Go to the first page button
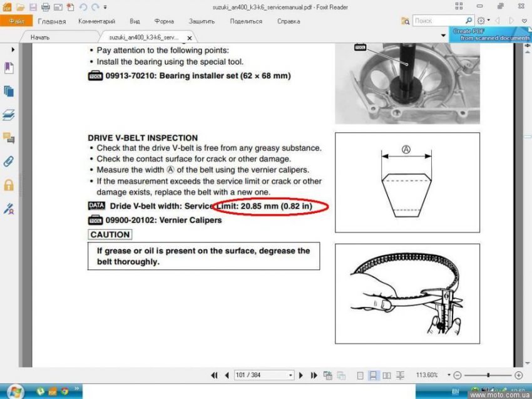532x399 pixels. [x=214, y=375]
